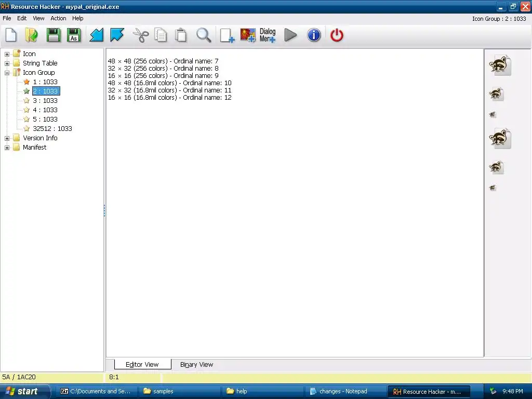
Task: Select icon group 2 : 1033
Action: (x=46, y=91)
